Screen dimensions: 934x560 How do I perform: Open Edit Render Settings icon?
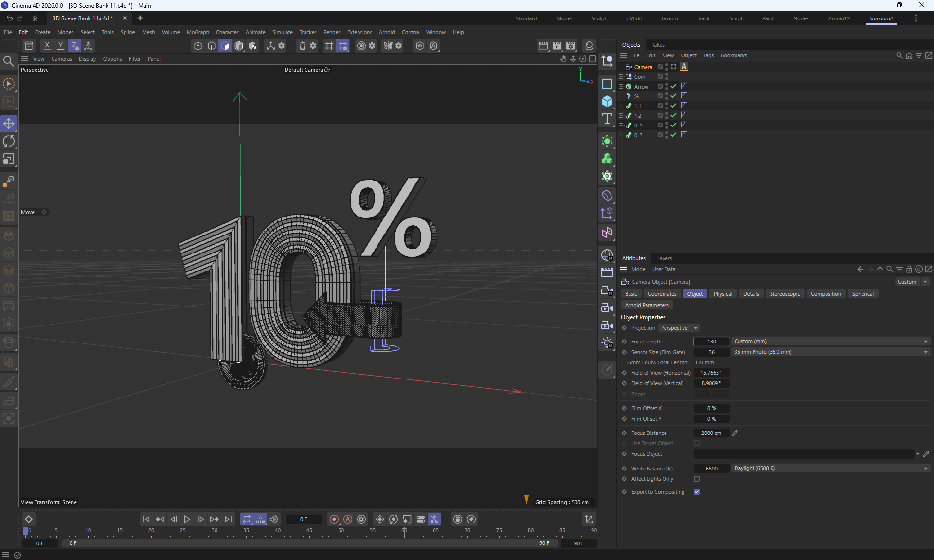coord(571,46)
